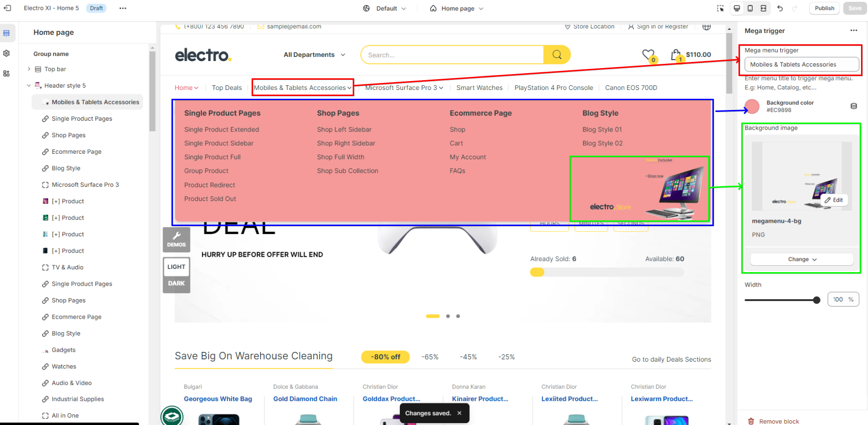Open the DEMOS wrench panel
The image size is (868, 425).
[177, 240]
